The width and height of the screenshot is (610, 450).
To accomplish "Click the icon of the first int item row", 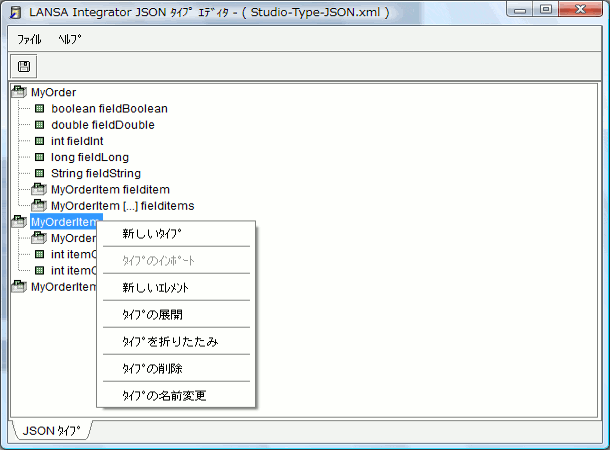I will 39,254.
